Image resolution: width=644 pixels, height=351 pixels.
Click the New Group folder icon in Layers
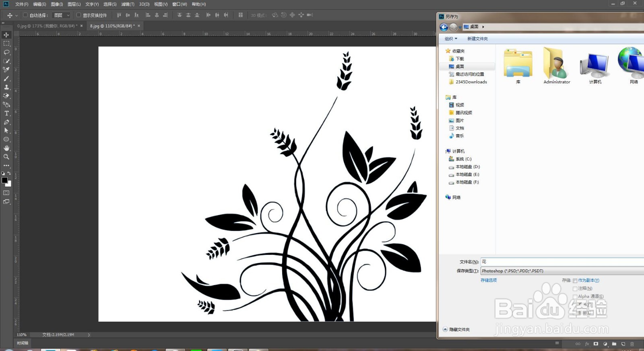point(614,344)
